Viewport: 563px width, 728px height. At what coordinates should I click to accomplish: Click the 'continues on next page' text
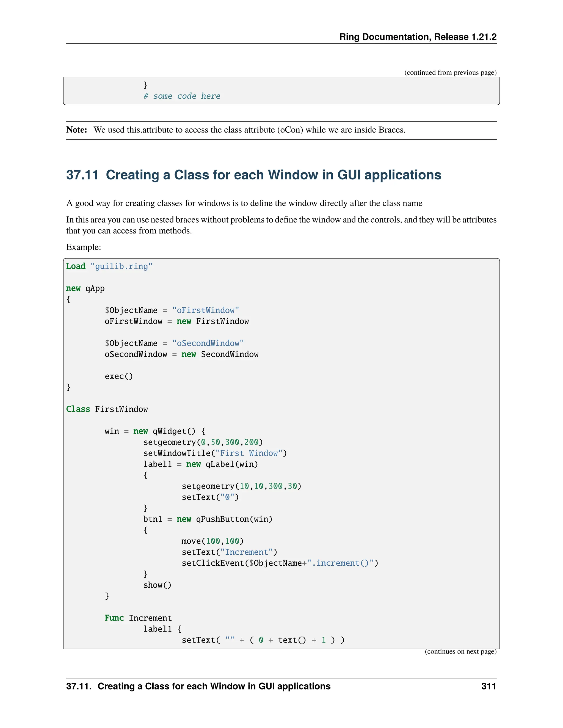coord(460,651)
